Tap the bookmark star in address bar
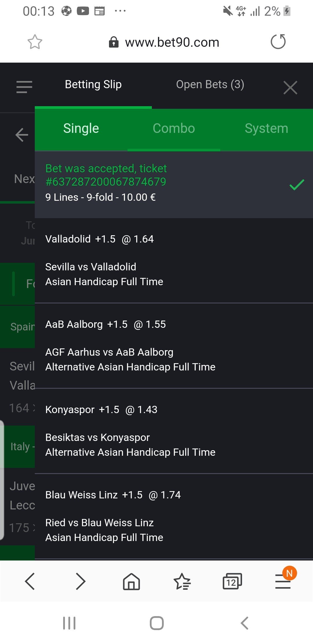313x644 pixels. (x=35, y=42)
